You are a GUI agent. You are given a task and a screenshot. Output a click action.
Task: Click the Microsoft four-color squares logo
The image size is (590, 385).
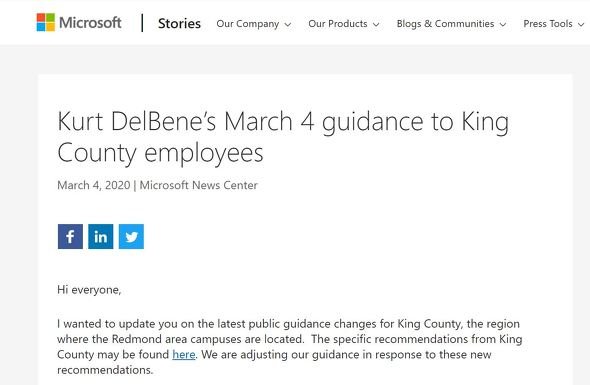[x=46, y=23]
